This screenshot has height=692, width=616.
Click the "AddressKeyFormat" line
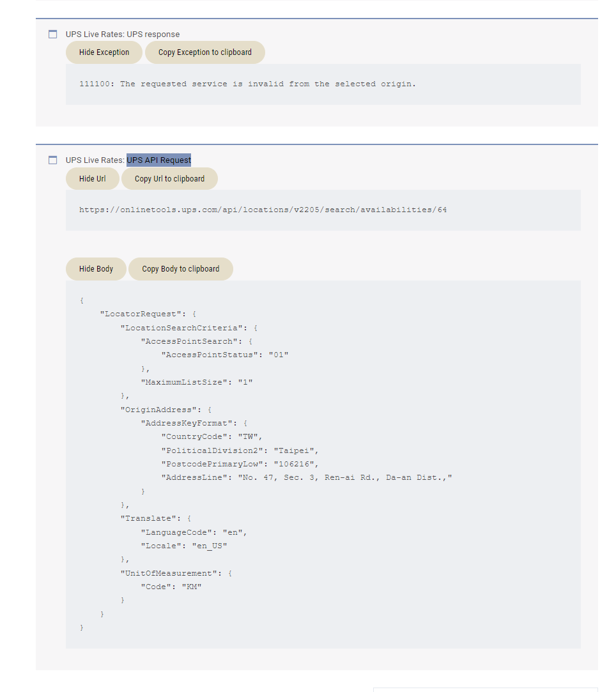pos(194,423)
